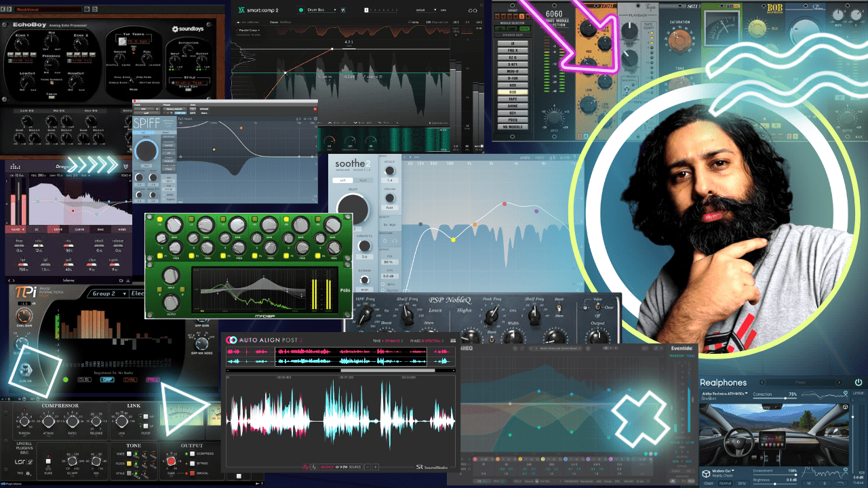The height and width of the screenshot is (488, 868).
Task: Click the SBC LINK knob
Action: pyautogui.click(x=121, y=422)
